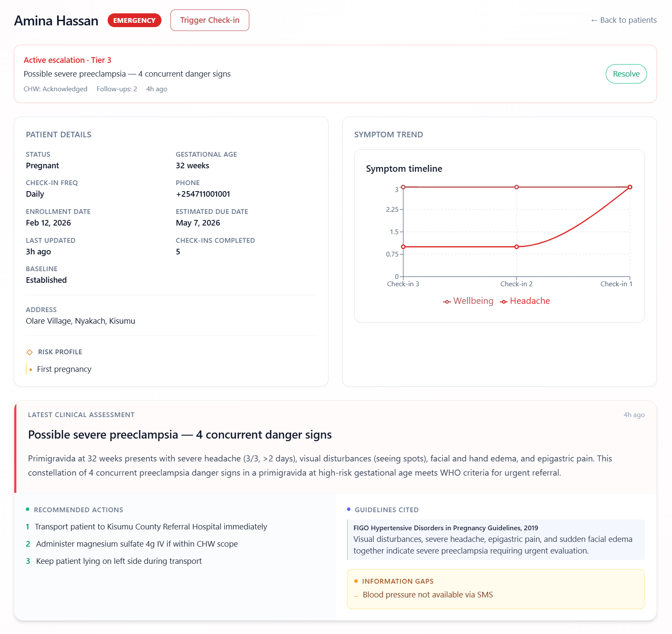
Task: Click the EMERGENCY status badge
Action: (134, 20)
